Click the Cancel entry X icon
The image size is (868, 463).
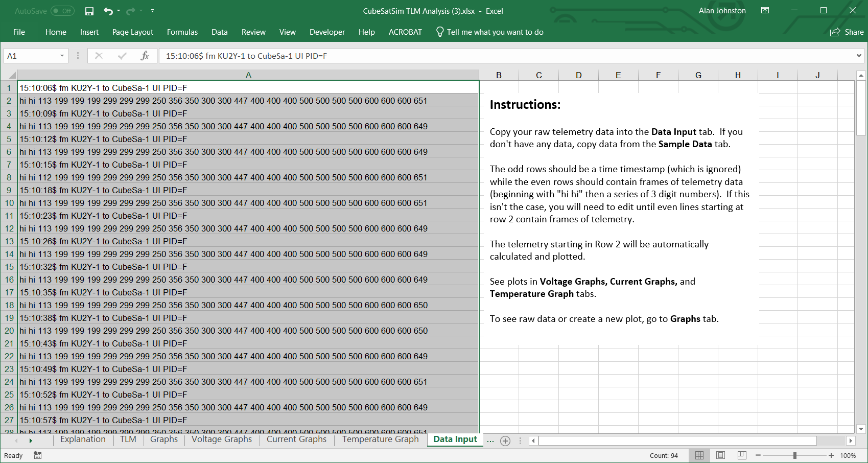coord(99,56)
